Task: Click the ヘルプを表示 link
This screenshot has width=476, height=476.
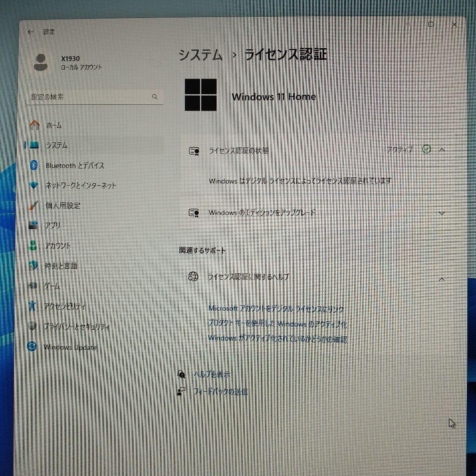Action: 212,374
